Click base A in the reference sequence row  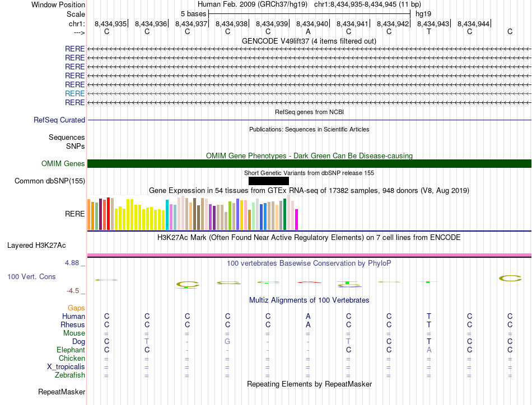click(308, 31)
